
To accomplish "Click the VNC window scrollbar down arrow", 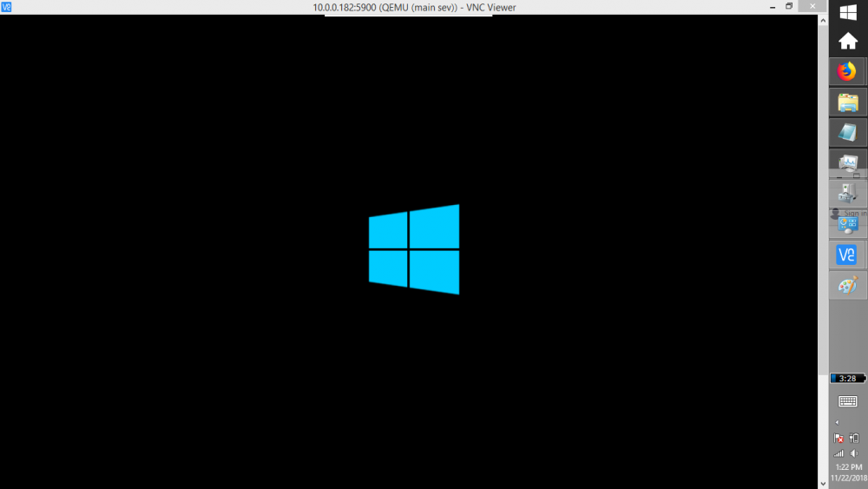I will (823, 484).
